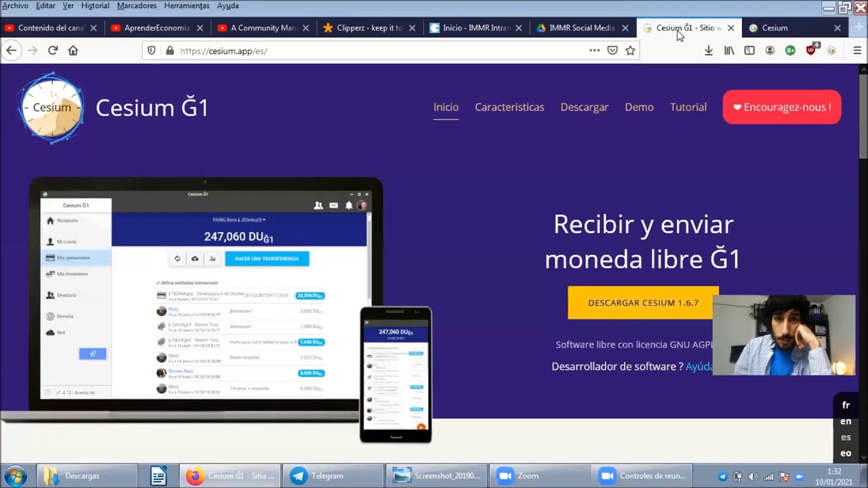Switch to Clipperz keep it to tab
Image resolution: width=868 pixels, height=488 pixels.
click(370, 28)
